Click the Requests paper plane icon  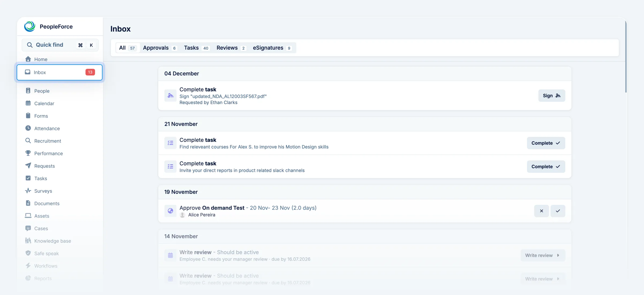28,166
